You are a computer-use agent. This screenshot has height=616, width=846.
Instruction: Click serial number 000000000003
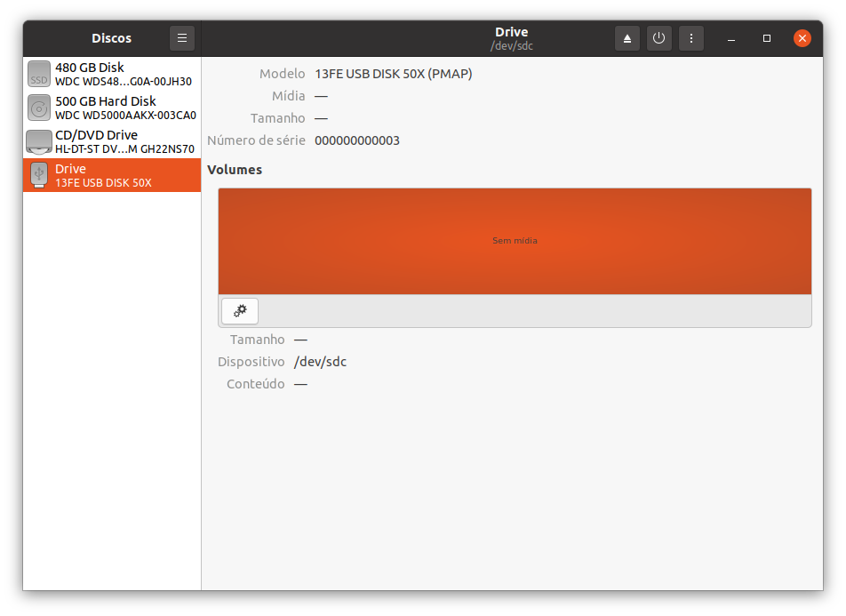click(x=357, y=141)
